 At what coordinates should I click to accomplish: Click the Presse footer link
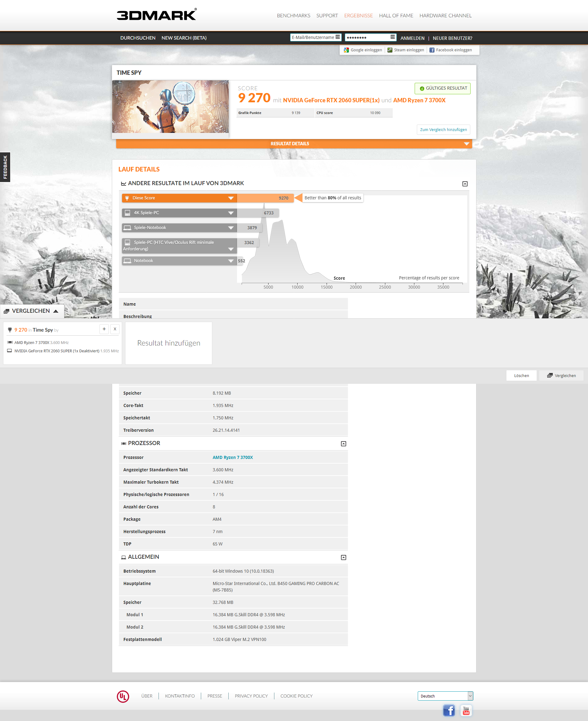[x=215, y=696]
